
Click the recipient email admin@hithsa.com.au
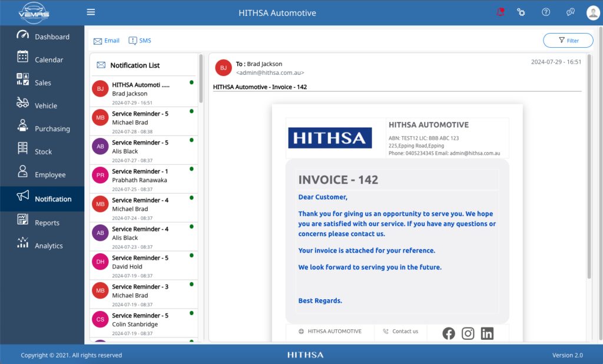270,72
